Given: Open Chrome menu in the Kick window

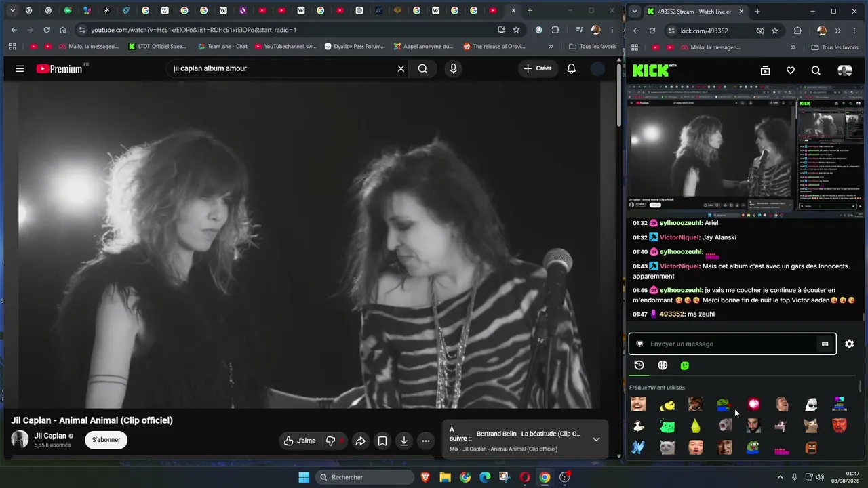Looking at the screenshot, I should tap(854, 30).
